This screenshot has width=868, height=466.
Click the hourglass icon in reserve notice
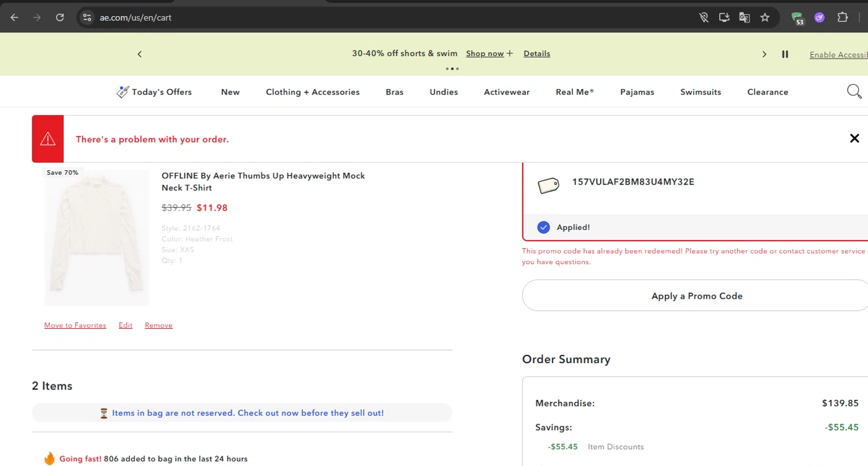click(104, 413)
